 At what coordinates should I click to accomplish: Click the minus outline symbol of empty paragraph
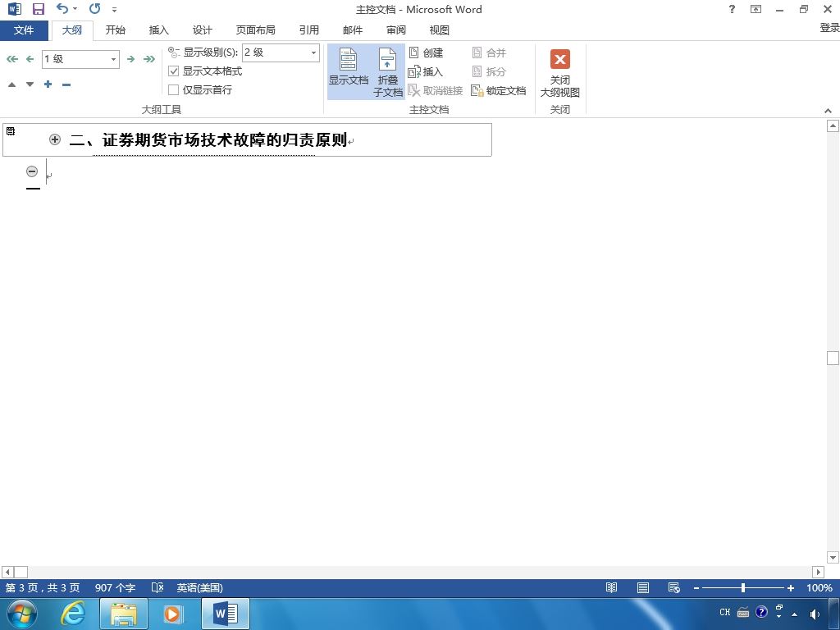(32, 171)
